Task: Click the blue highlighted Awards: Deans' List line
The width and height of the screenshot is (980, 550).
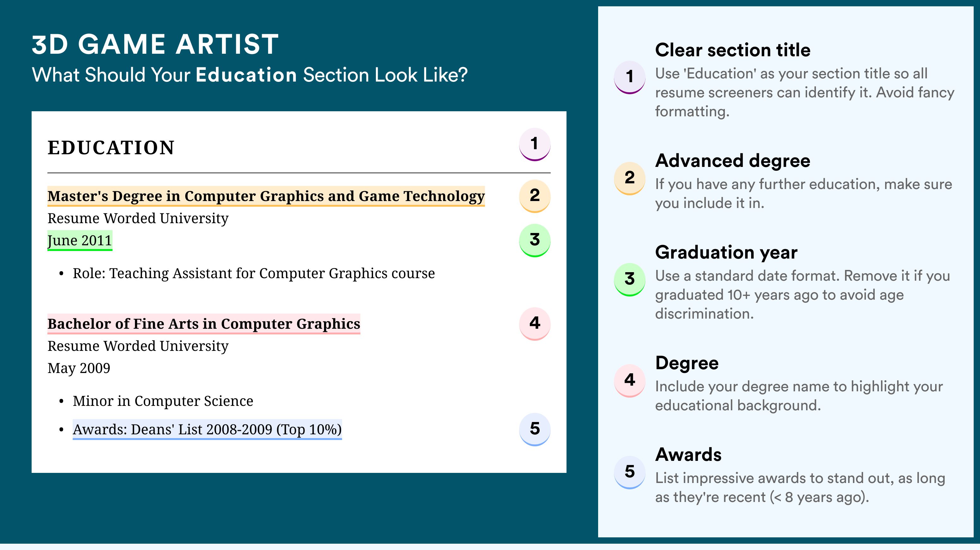Action: 207,430
